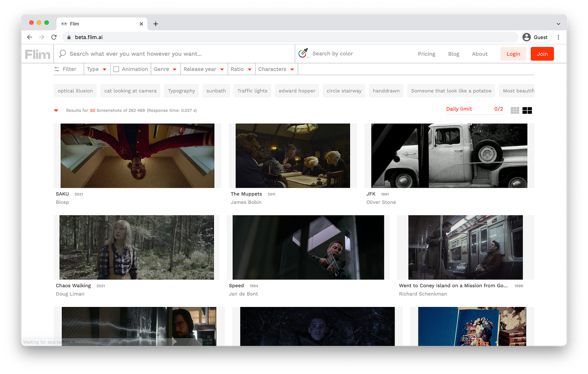Click the 'Bicep' director name
Viewport: 588px width, 374px height.
click(62, 202)
